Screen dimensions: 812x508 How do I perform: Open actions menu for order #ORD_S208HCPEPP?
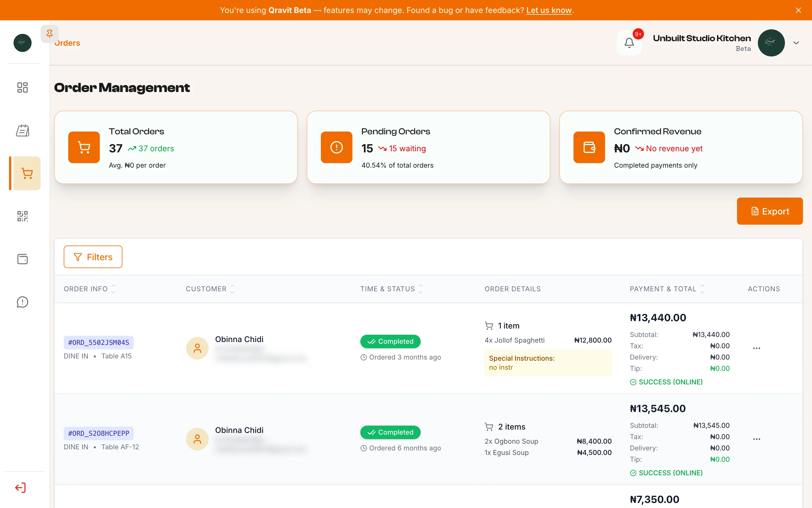(x=756, y=439)
